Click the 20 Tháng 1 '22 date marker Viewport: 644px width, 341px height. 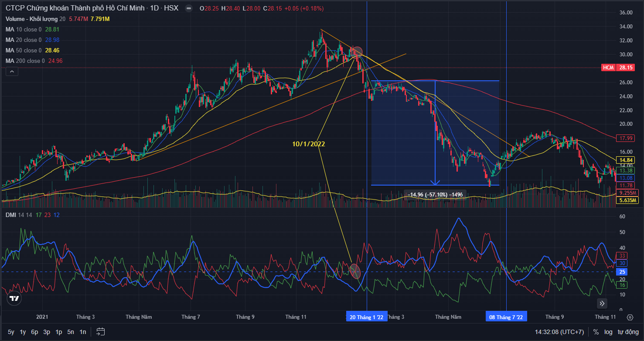coord(367,317)
